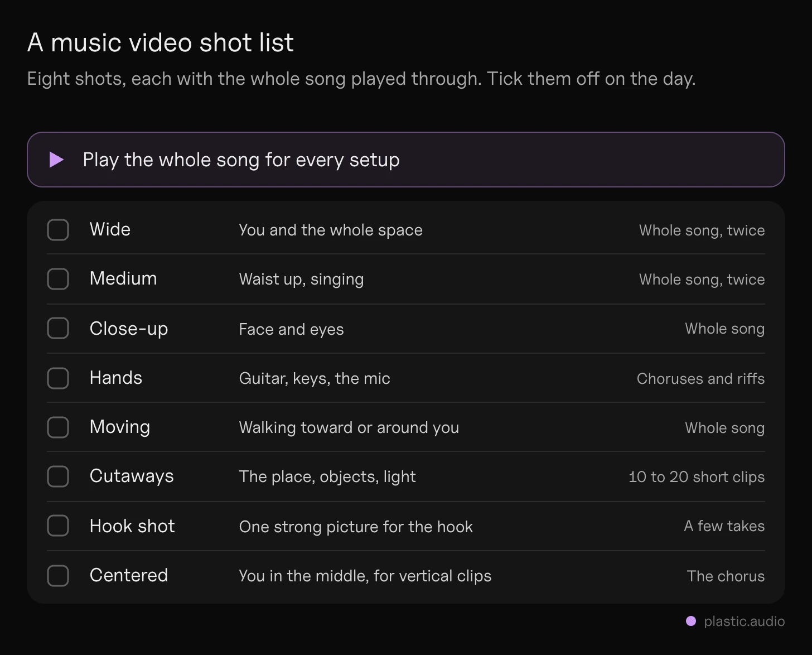This screenshot has height=655, width=812.
Task: Click "Whole song, twice" in the Medium row
Action: (x=702, y=280)
